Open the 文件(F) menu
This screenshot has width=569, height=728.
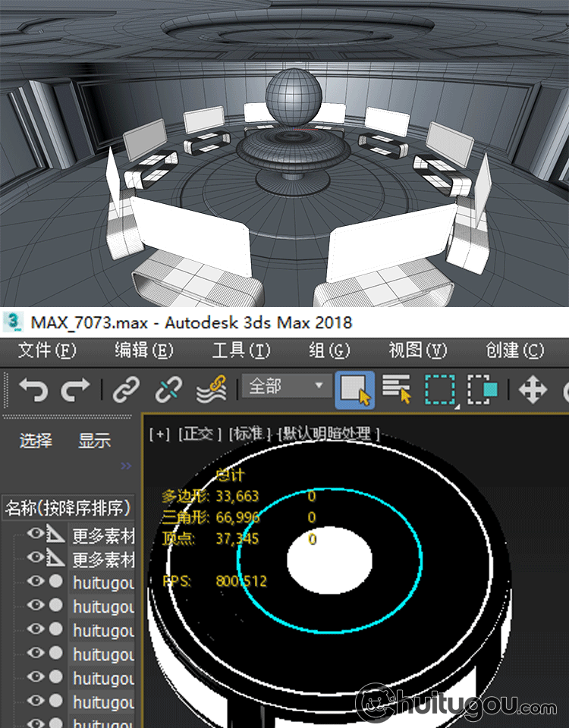tap(47, 350)
